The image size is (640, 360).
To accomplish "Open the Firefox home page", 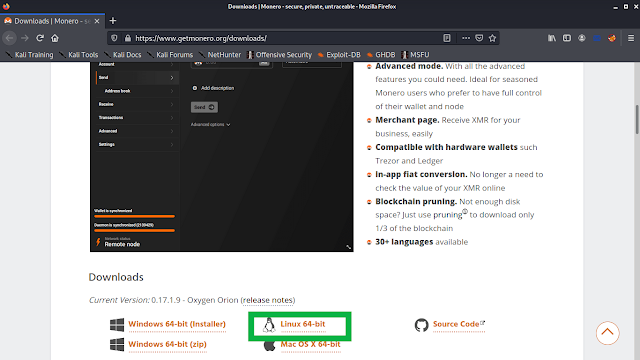I will click(55, 38).
